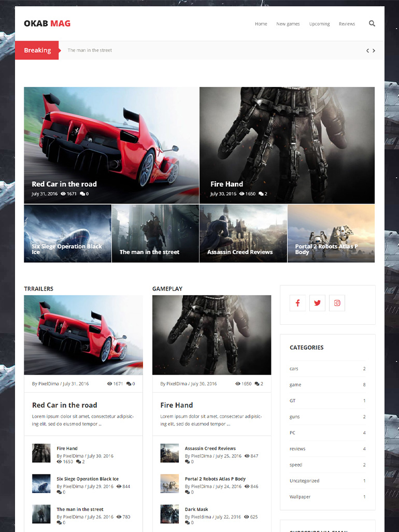Image resolution: width=399 pixels, height=532 pixels.
Task: Select the game category
Action: pos(295,384)
